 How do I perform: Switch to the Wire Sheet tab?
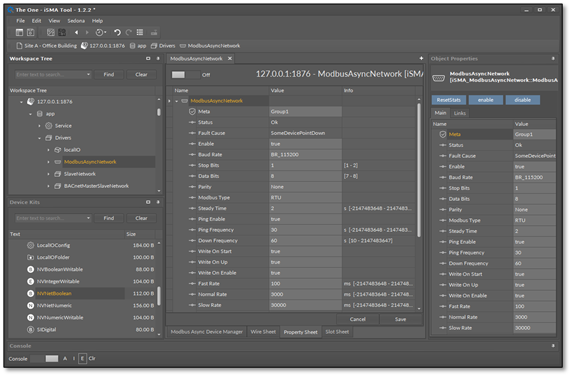(263, 332)
